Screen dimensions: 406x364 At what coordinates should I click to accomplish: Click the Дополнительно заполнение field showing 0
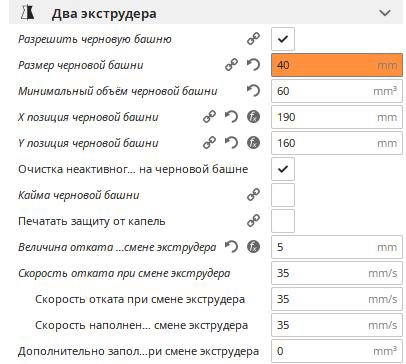coord(337,351)
